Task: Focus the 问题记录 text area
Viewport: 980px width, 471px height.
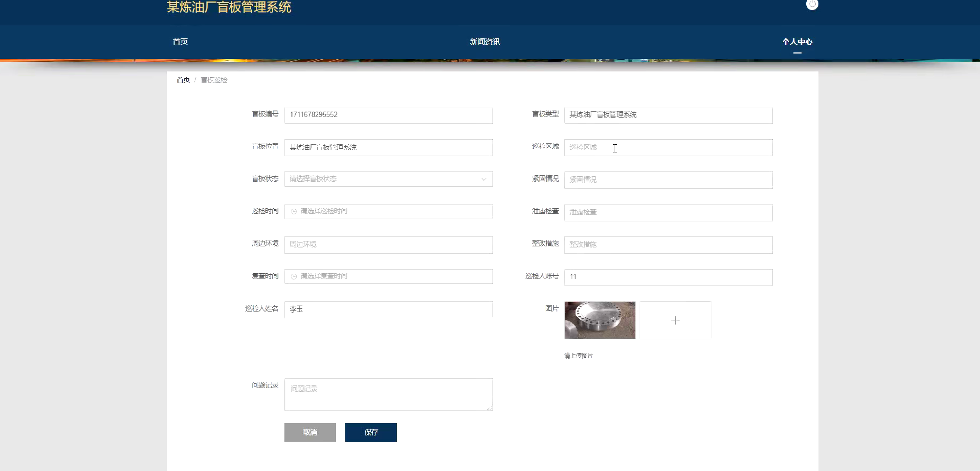Action: pyautogui.click(x=388, y=395)
